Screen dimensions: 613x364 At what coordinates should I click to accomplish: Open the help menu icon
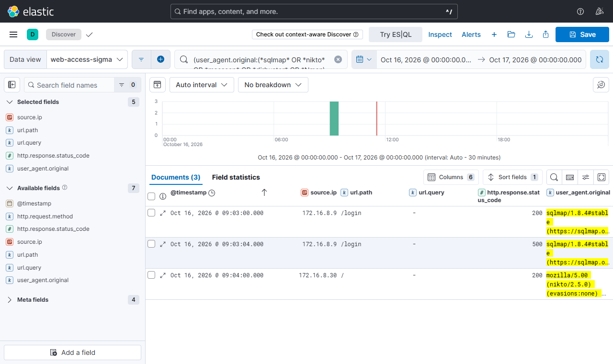point(580,11)
